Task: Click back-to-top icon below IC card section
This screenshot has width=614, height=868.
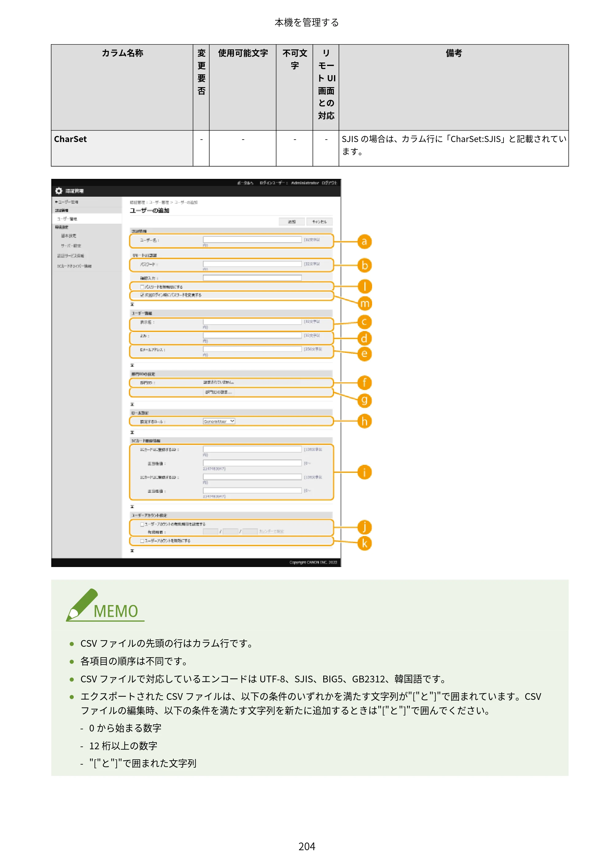Action: tap(132, 507)
